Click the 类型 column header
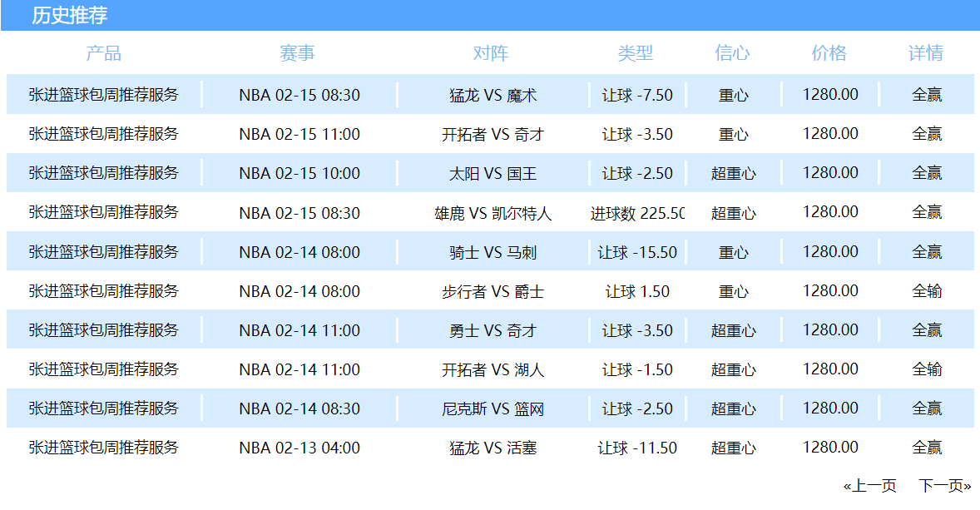 coord(636,53)
